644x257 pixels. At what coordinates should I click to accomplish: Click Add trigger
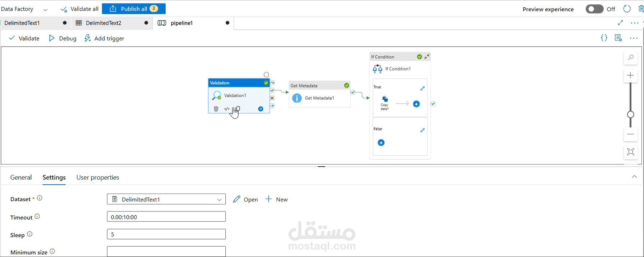pyautogui.click(x=104, y=38)
